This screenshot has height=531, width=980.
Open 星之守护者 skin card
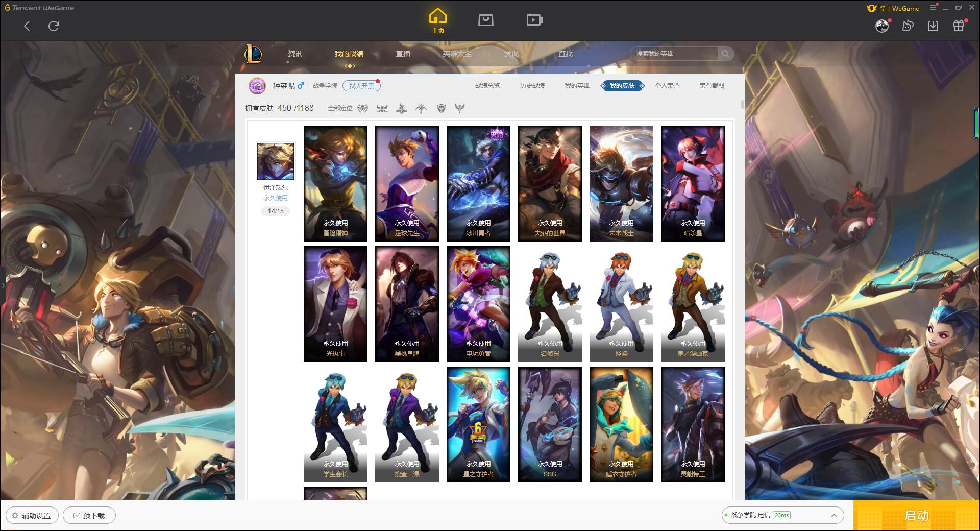(478, 424)
